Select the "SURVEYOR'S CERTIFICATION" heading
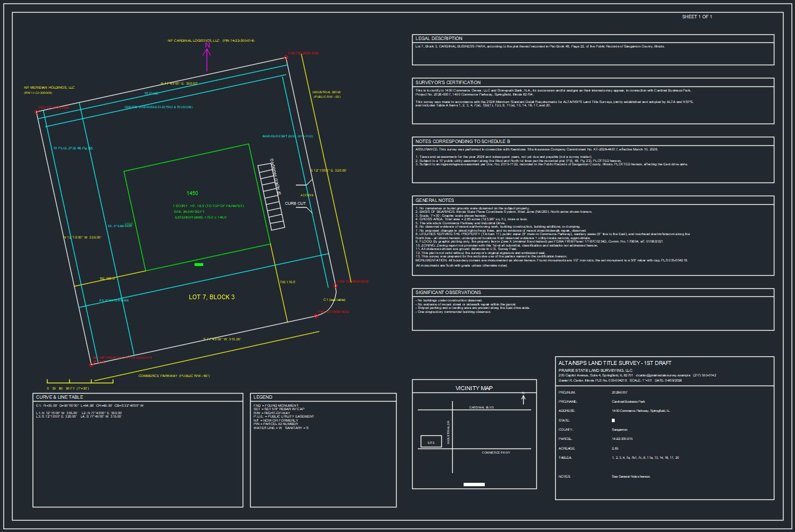795x532 pixels. point(448,82)
